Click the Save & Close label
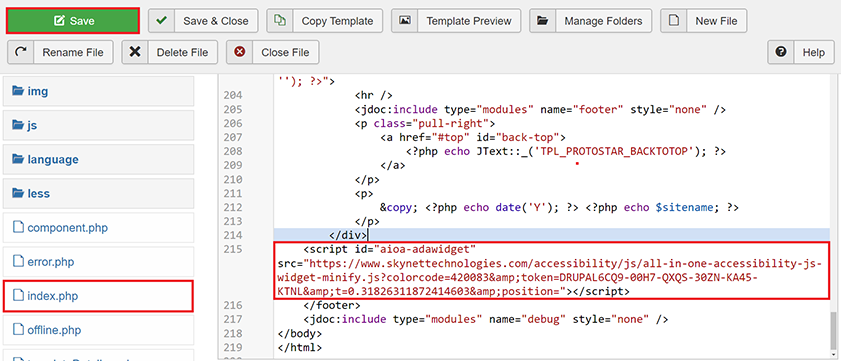This screenshot has width=841, height=361. click(216, 21)
